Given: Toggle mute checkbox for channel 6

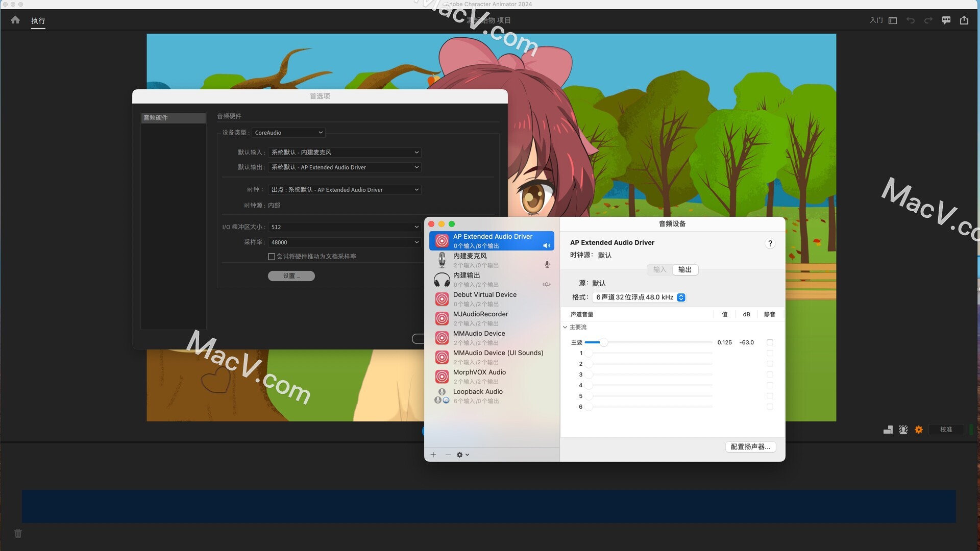Looking at the screenshot, I should click(770, 407).
